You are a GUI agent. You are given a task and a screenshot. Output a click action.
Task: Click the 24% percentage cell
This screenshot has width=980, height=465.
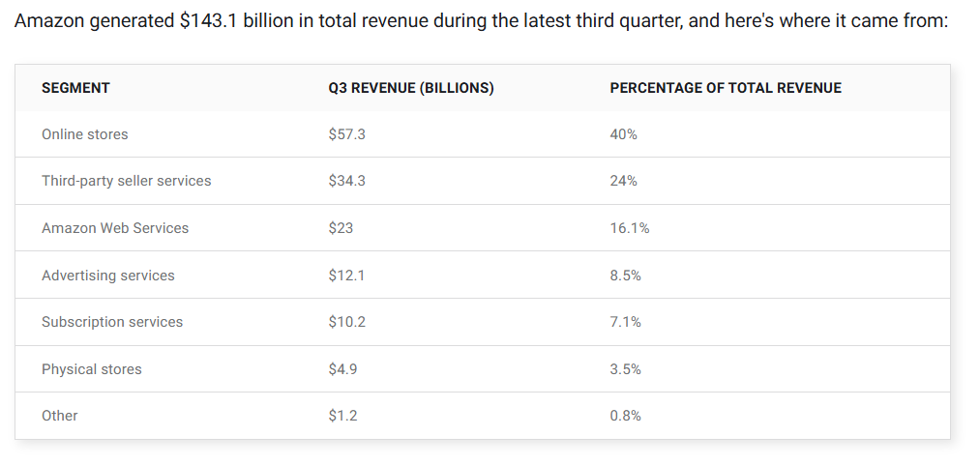(623, 181)
